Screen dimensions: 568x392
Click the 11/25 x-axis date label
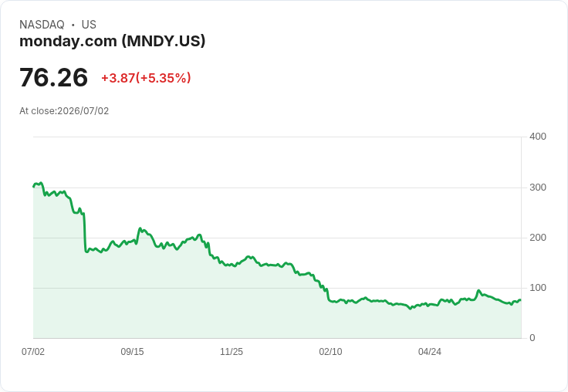pos(232,351)
